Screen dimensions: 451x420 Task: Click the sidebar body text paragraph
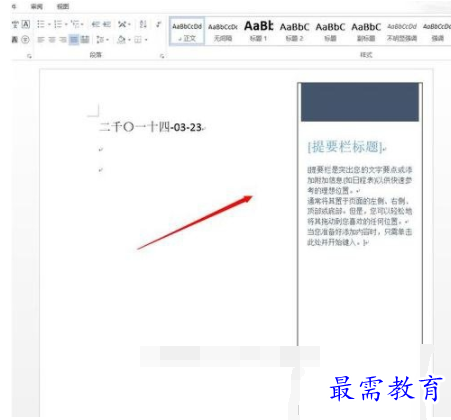[359, 206]
